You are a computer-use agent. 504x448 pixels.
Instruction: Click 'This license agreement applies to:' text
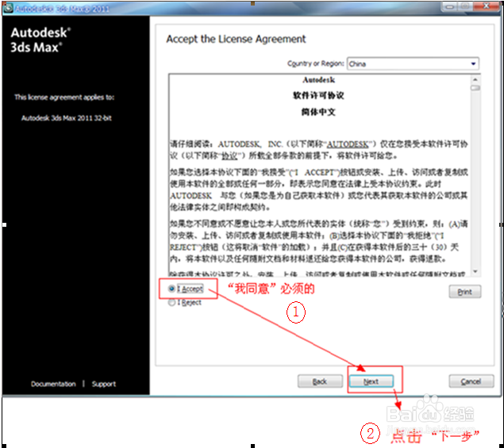coord(64,97)
